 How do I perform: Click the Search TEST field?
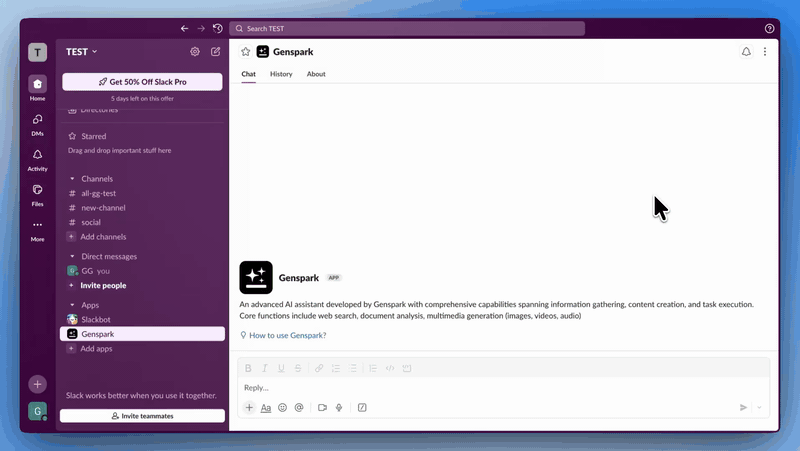407,29
